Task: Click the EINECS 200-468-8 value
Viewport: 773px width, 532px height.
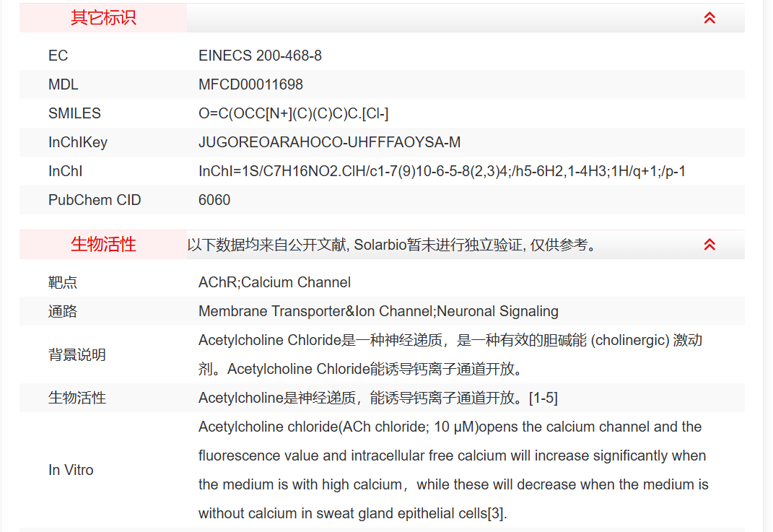Action: point(260,56)
